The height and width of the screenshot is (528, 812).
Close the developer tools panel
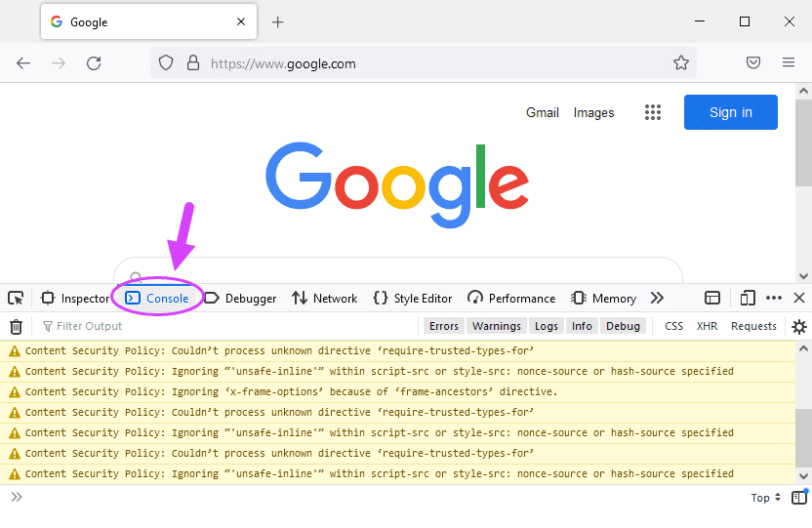tap(799, 298)
